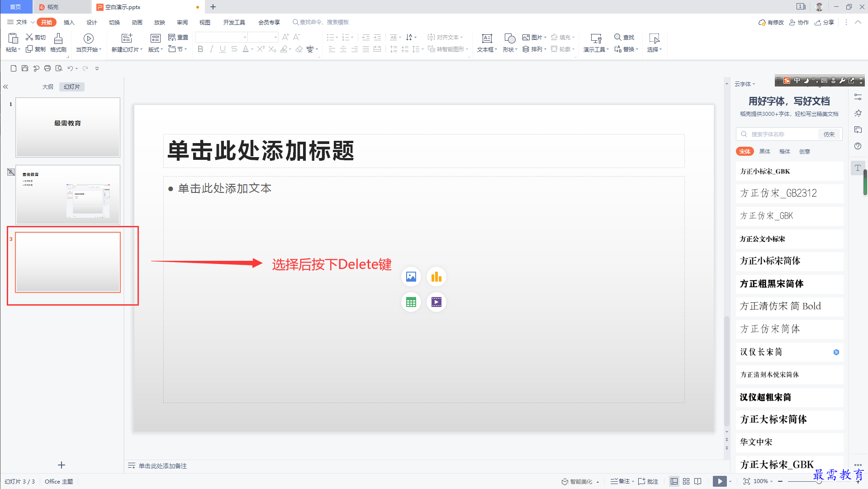Select slide 2 thumbnail

click(x=68, y=195)
